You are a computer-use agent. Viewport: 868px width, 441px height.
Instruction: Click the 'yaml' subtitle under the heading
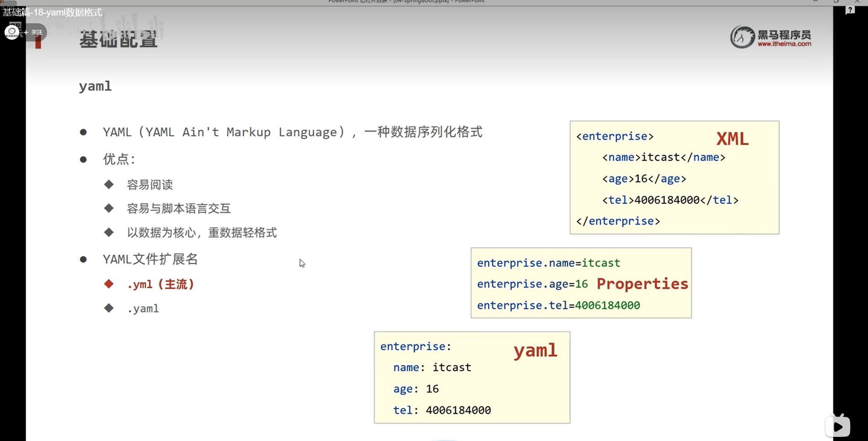coord(95,86)
